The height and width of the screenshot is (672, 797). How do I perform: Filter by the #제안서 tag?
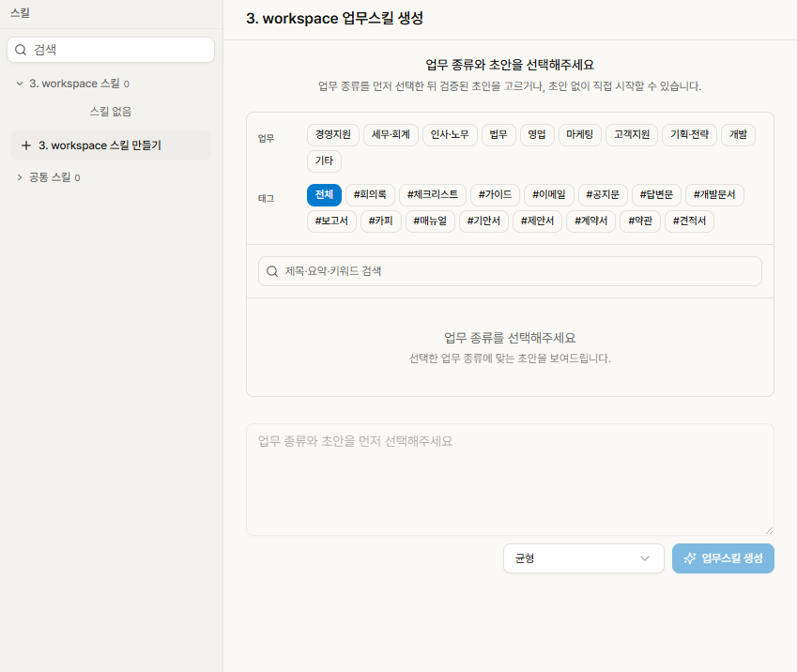pos(537,221)
